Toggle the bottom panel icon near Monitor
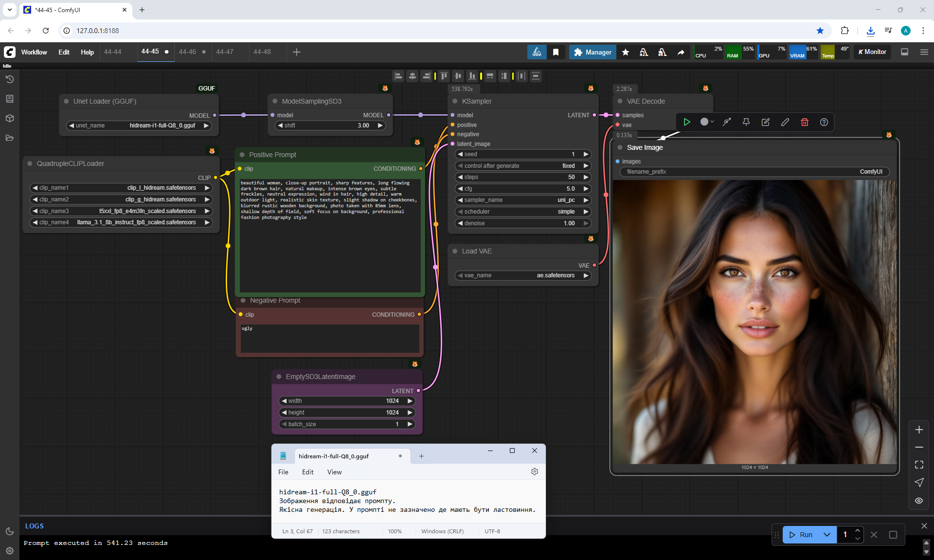 point(904,52)
